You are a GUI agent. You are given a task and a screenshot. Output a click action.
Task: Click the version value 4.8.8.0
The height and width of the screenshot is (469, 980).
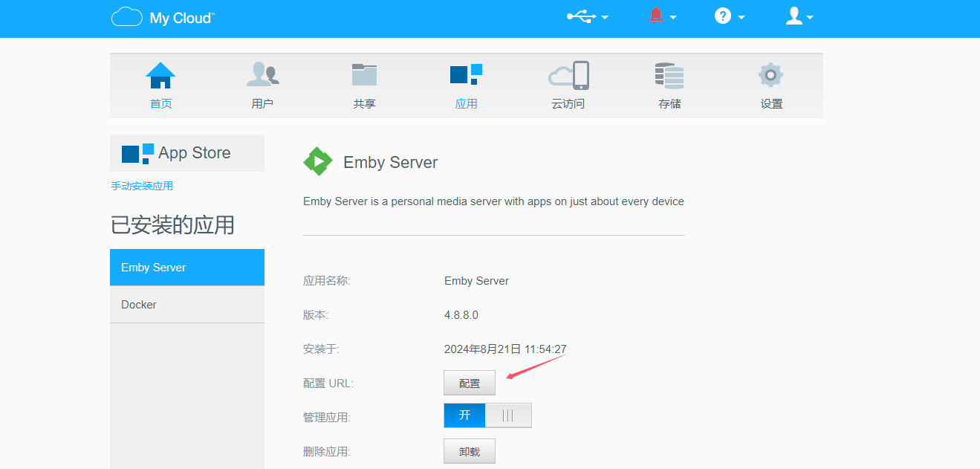click(461, 315)
